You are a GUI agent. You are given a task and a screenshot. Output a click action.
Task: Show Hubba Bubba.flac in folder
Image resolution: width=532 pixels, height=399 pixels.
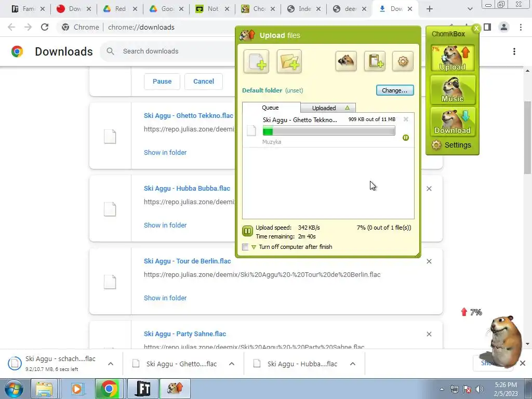click(x=165, y=225)
